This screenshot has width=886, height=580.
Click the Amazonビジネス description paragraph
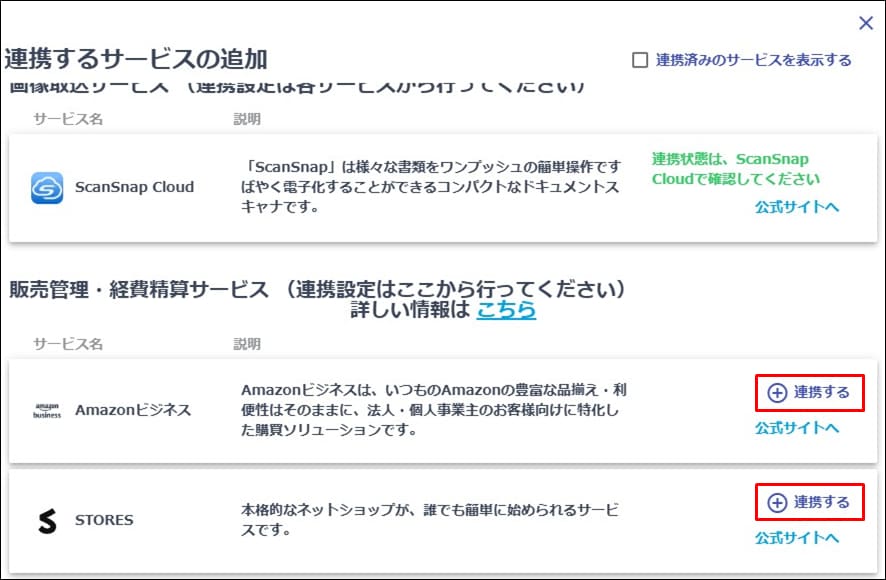(x=433, y=410)
